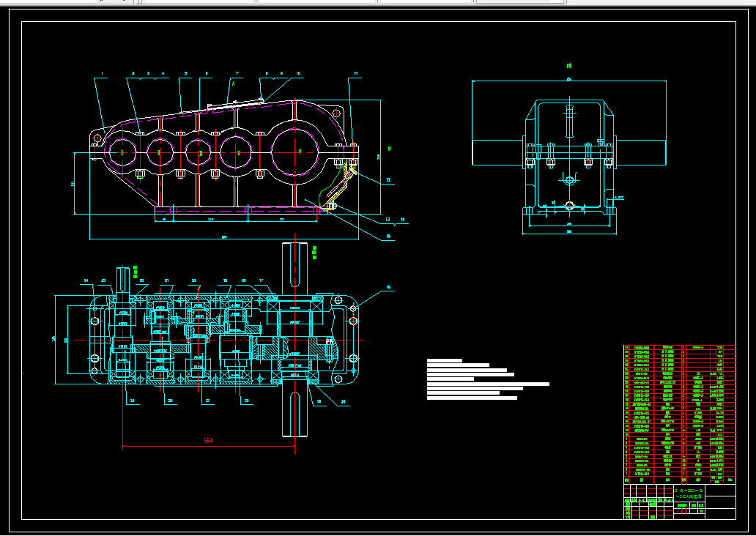The width and height of the screenshot is (756, 536).
Task: Pick callout number 34 at plan view left
Action: coord(86,280)
